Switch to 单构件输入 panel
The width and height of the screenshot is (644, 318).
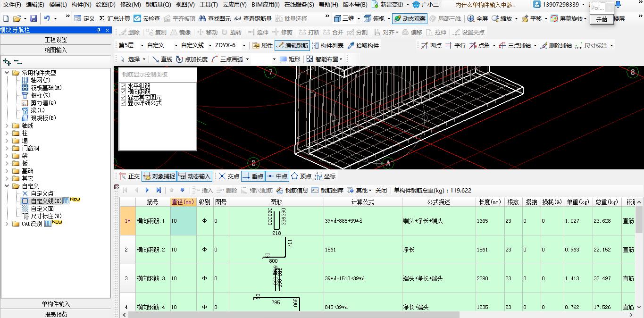coord(56,304)
